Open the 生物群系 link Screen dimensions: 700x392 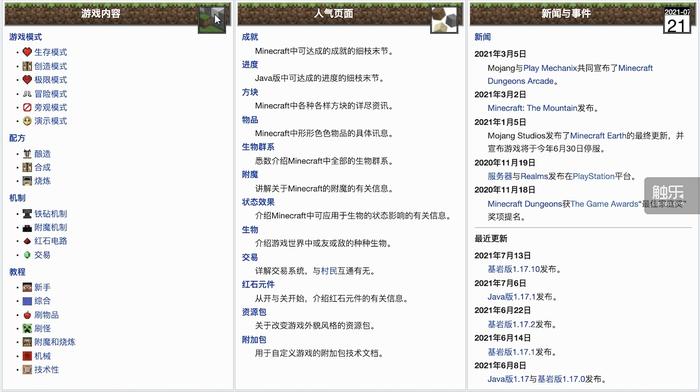pyautogui.click(x=258, y=147)
